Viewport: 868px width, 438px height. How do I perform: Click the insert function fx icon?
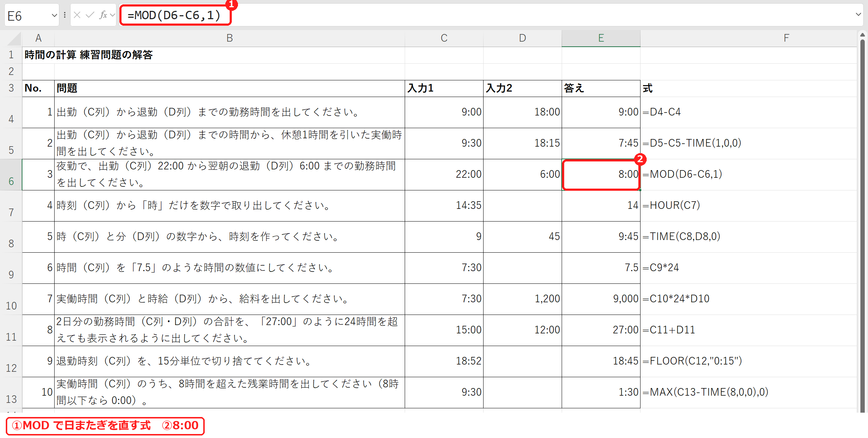[x=103, y=15]
